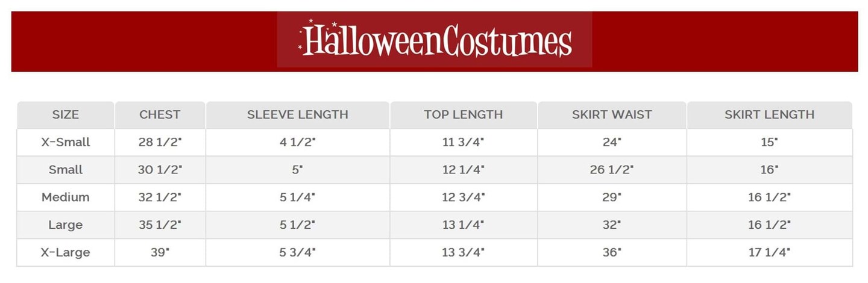
Task: Click the Large size row label
Action: point(66,225)
